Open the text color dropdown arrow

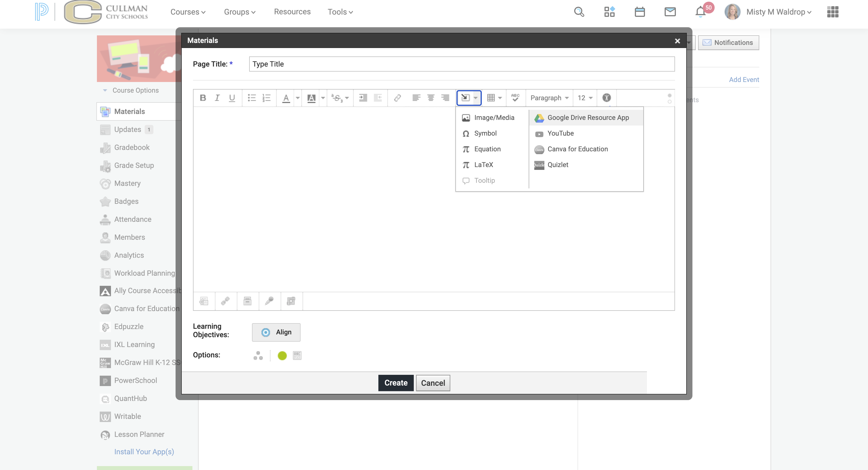tap(297, 98)
